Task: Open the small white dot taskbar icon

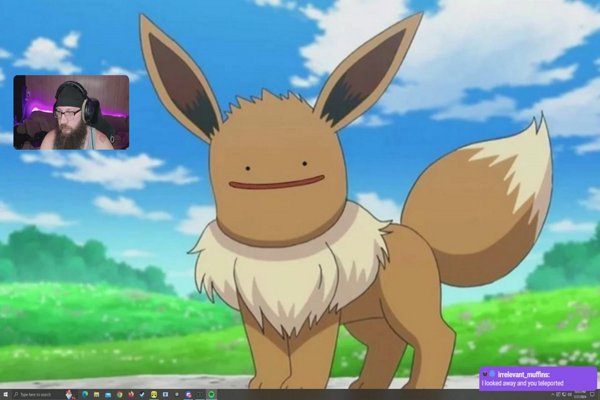Action: 177,394
